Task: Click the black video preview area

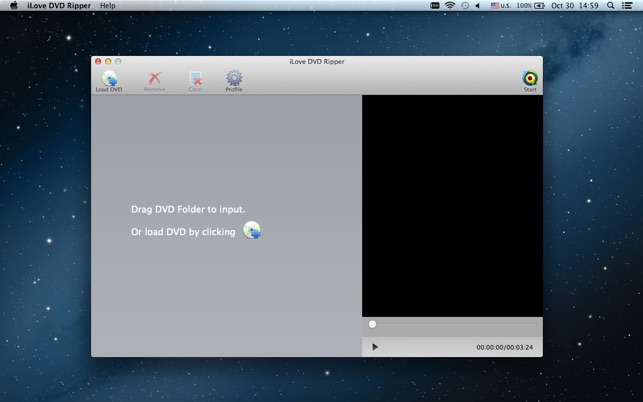Action: pos(452,205)
